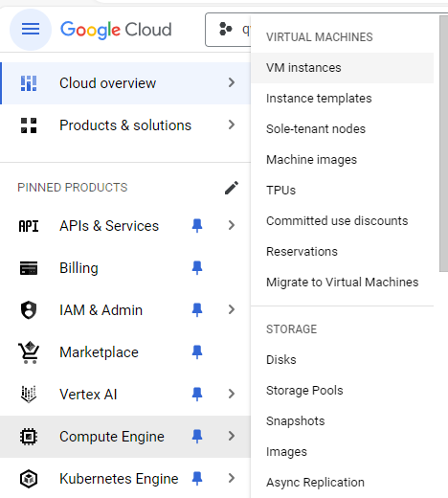
Task: Click the Vertex AI icon
Action: pos(29,395)
